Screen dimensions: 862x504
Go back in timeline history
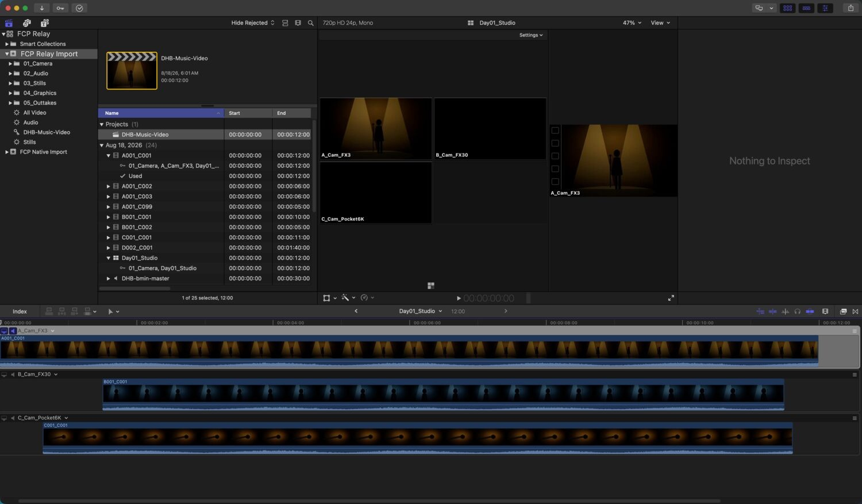click(x=356, y=311)
